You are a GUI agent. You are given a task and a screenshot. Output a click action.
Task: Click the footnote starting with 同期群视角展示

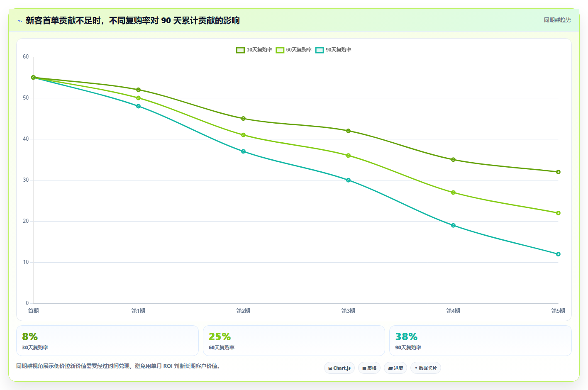(118, 366)
